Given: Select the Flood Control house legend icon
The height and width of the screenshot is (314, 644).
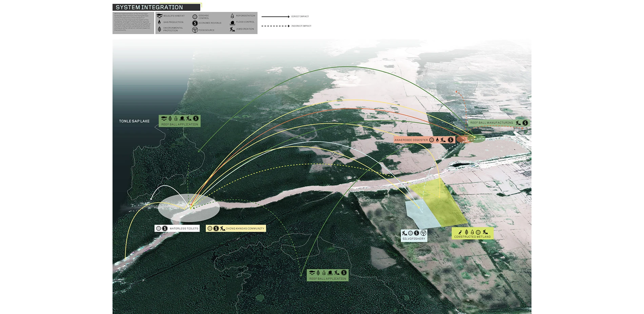Looking at the screenshot, I should coord(232,22).
